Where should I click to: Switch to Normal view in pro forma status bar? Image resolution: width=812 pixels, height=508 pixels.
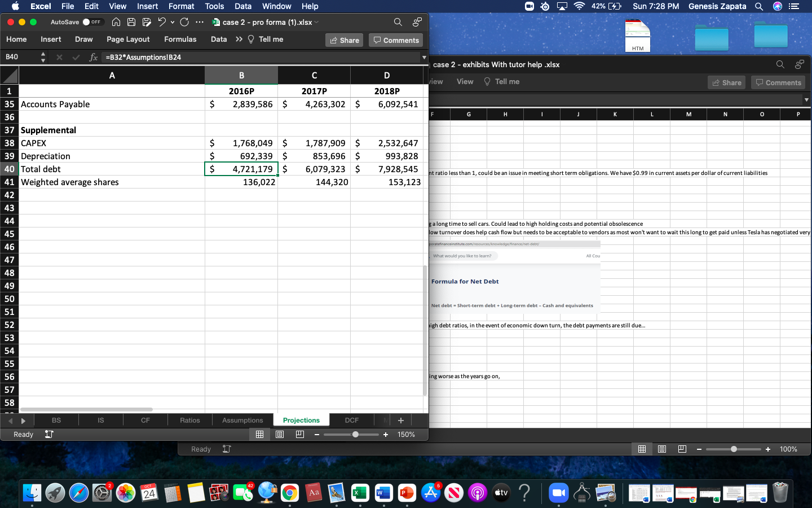point(259,434)
